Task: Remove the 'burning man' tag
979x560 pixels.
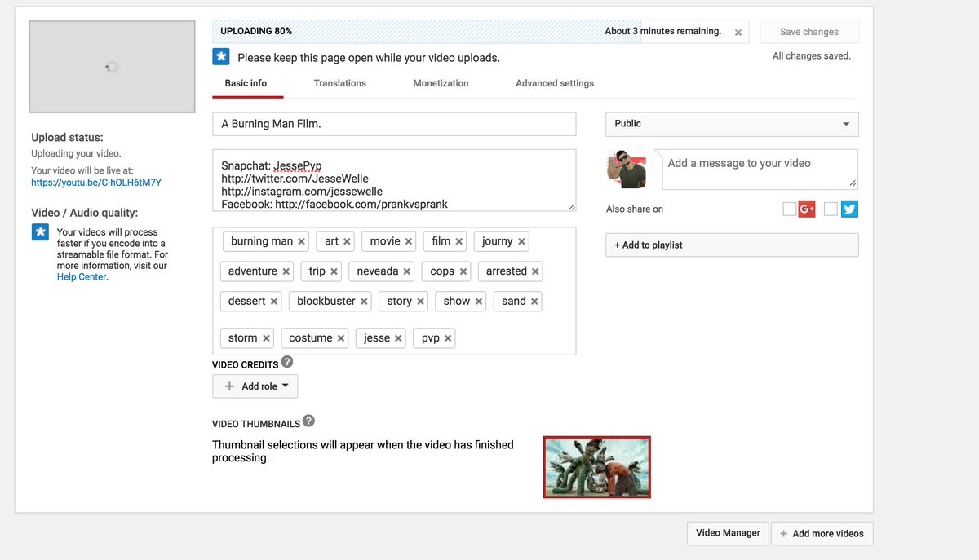Action: (x=302, y=242)
